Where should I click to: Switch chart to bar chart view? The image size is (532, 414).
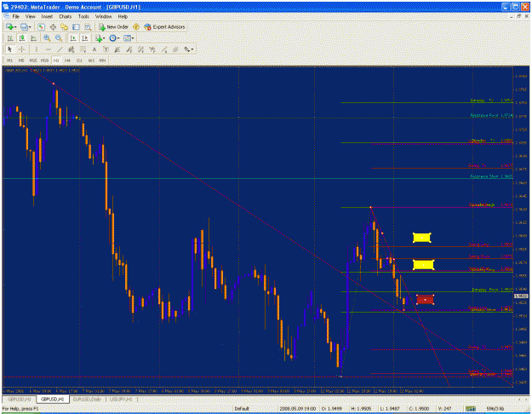click(x=10, y=38)
